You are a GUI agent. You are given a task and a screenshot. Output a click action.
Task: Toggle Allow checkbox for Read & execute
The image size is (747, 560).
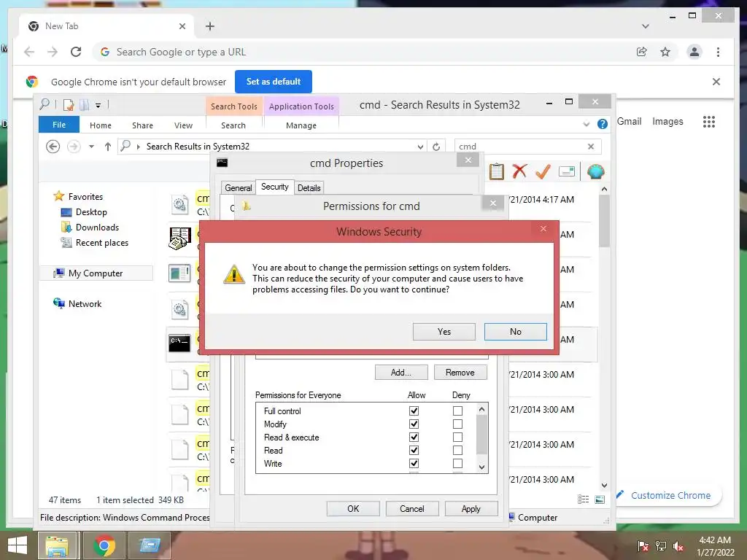[414, 437]
